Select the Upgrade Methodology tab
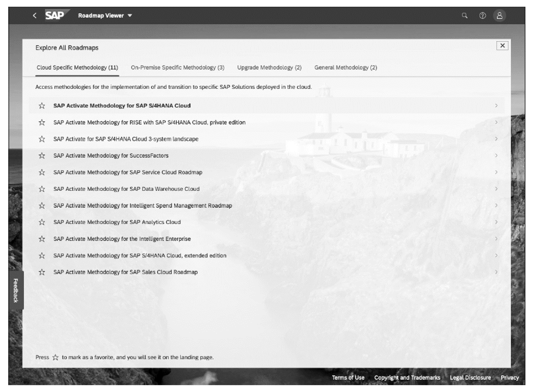Image resolution: width=533 pixels, height=392 pixels. point(269,67)
